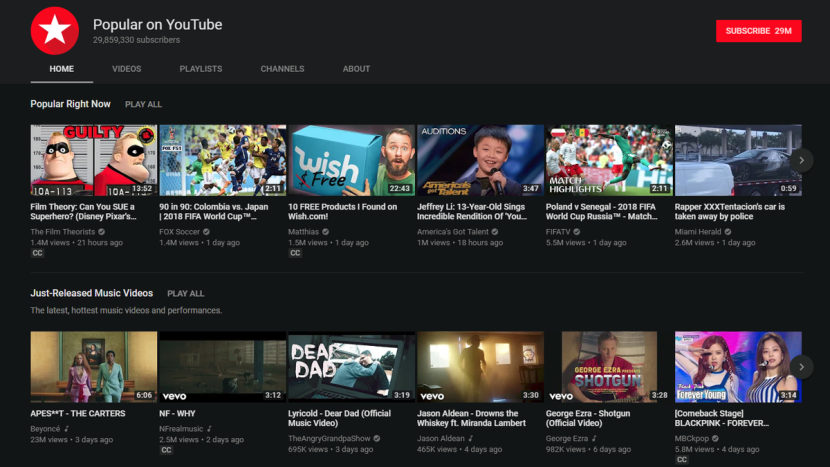Open the Playlists tab
Screen dimensions: 830x467
click(x=201, y=69)
